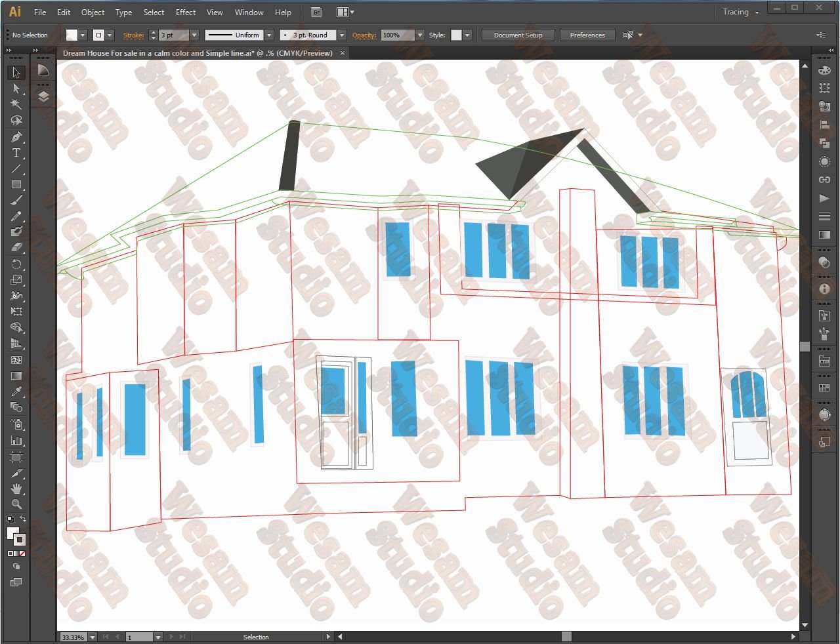Activate the Fill box in toolbox
Viewport: 840px width, 644px height.
pyautogui.click(x=12, y=533)
